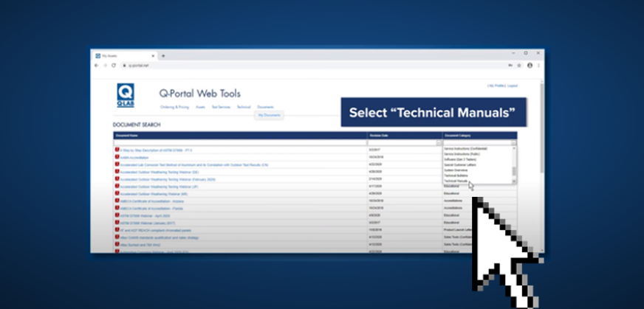Viewport: 644px width, 309px height.
Task: Click PDF icon for Outdoor Weathering Webinar (KR)
Action: tap(117, 194)
